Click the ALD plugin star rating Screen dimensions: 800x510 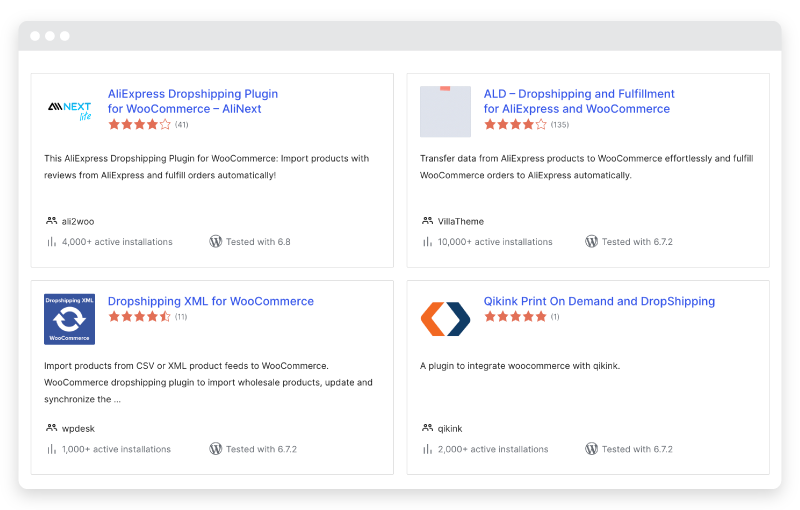pyautogui.click(x=515, y=124)
